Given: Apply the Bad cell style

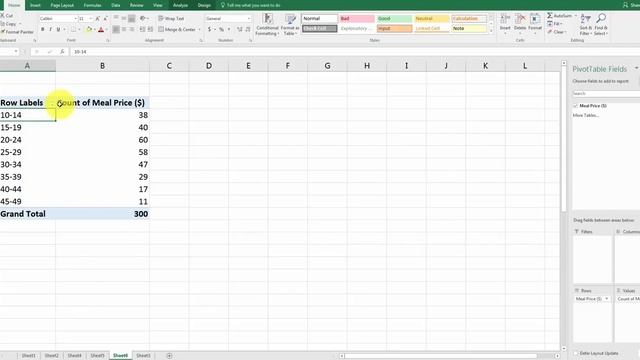Looking at the screenshot, I should coord(357,19).
